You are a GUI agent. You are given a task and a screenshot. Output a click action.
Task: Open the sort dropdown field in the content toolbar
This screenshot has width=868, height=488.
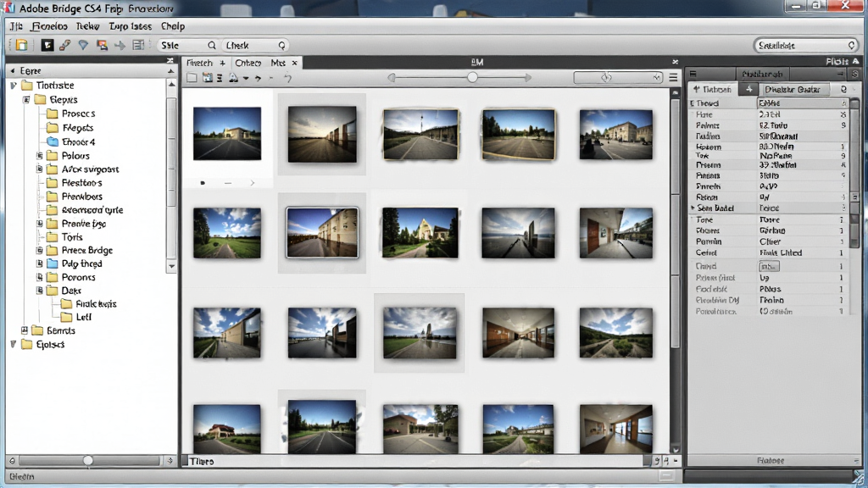tap(618, 78)
